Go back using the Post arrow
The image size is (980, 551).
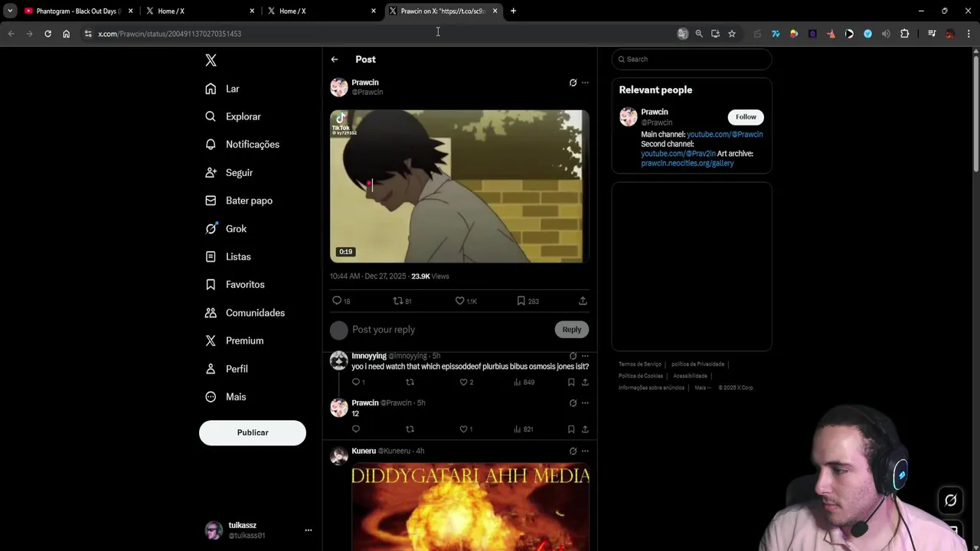(335, 59)
